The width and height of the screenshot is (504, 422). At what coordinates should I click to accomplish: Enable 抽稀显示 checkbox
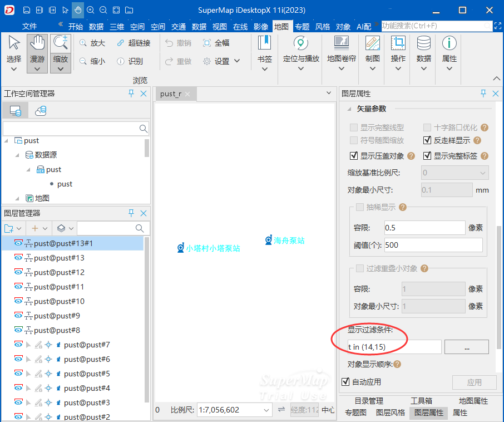click(360, 207)
